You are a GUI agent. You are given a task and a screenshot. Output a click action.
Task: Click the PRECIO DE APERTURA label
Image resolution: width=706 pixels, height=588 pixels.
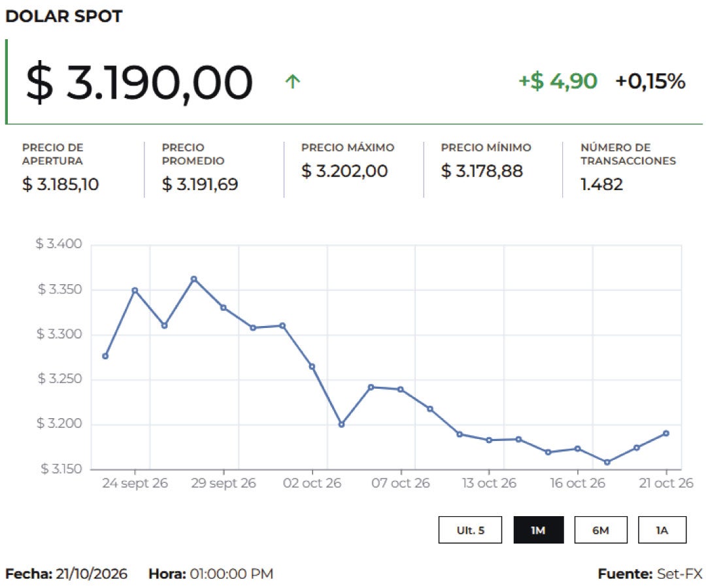[x=53, y=154]
